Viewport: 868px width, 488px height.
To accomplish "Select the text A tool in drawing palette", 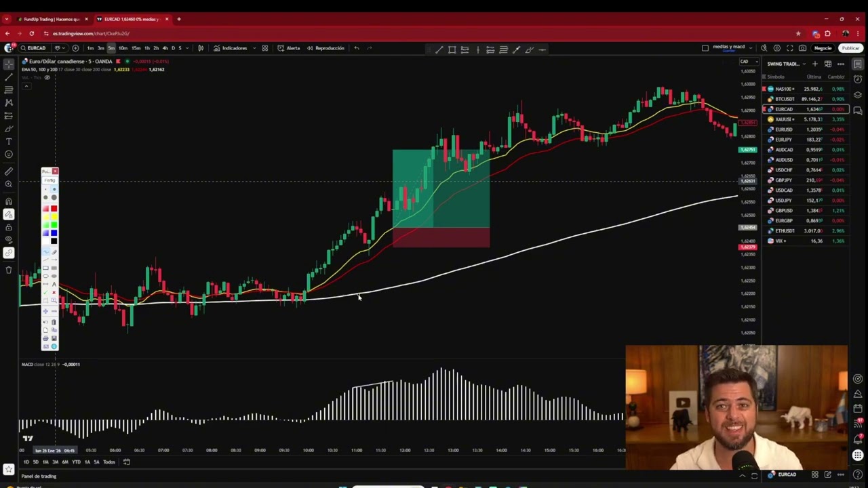I will [54, 284].
